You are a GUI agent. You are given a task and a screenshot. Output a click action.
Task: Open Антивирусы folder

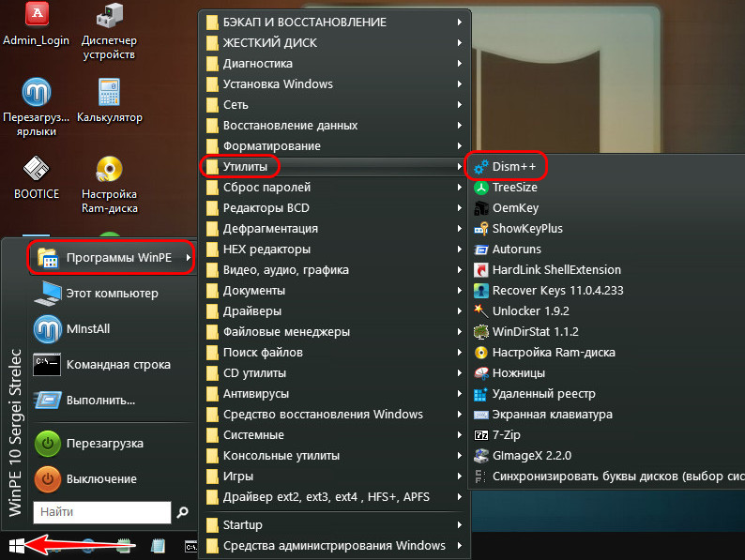pyautogui.click(x=335, y=394)
